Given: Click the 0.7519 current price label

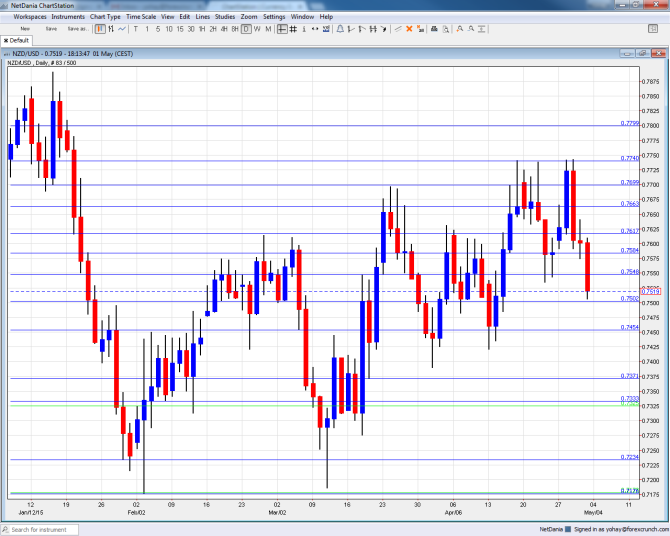Looking at the screenshot, I should 650,292.
